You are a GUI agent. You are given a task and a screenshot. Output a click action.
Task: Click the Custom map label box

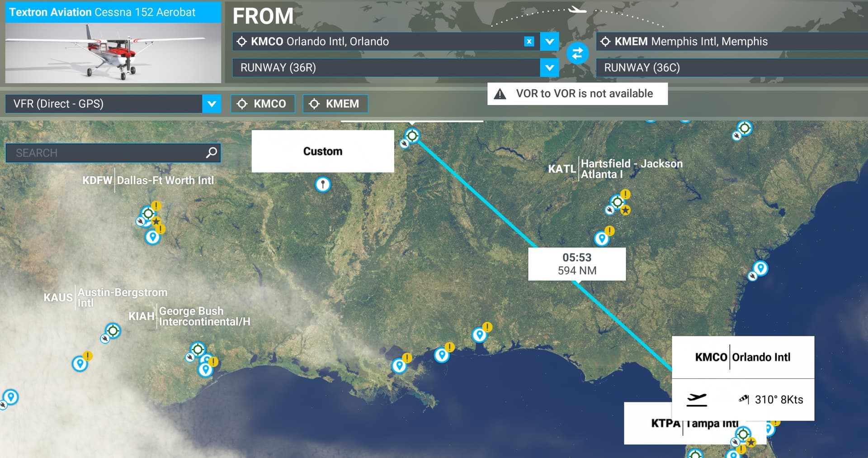[x=323, y=151]
